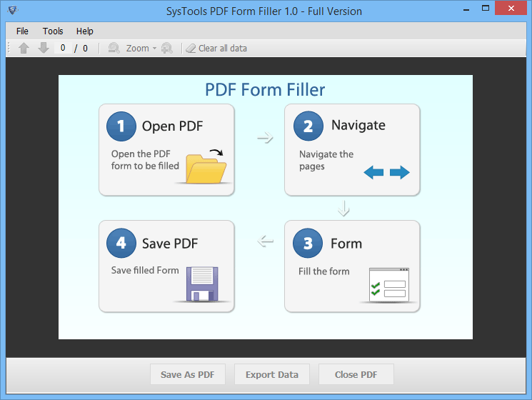Click the toolbar grip handle
Viewport: 532px width, 400px height.
tap(9, 48)
